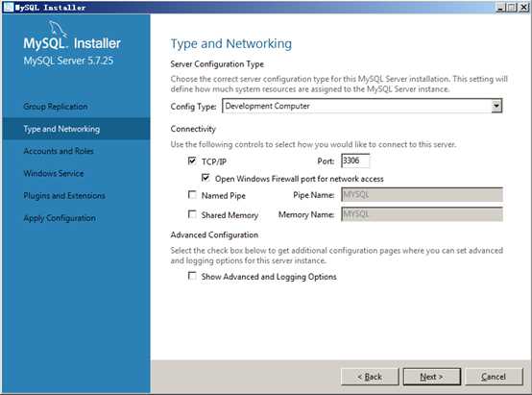Click the Memory Name field
This screenshot has height=395, width=532.
pyautogui.click(x=422, y=214)
